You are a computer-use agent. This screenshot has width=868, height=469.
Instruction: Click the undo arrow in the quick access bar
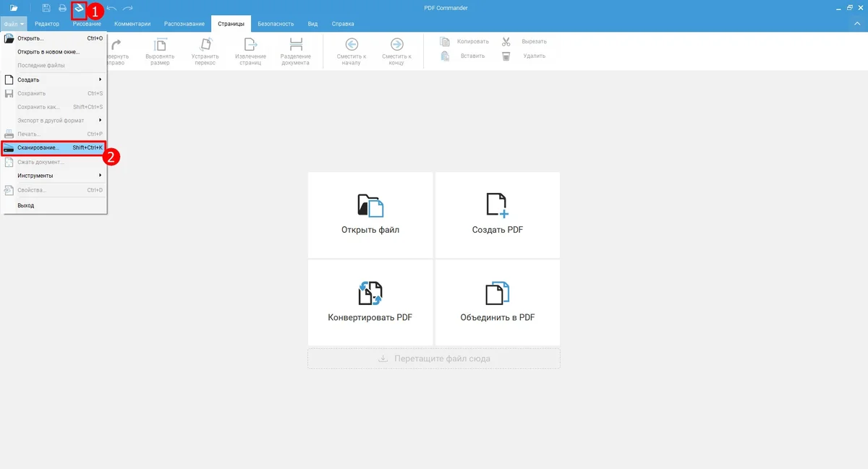pyautogui.click(x=111, y=8)
